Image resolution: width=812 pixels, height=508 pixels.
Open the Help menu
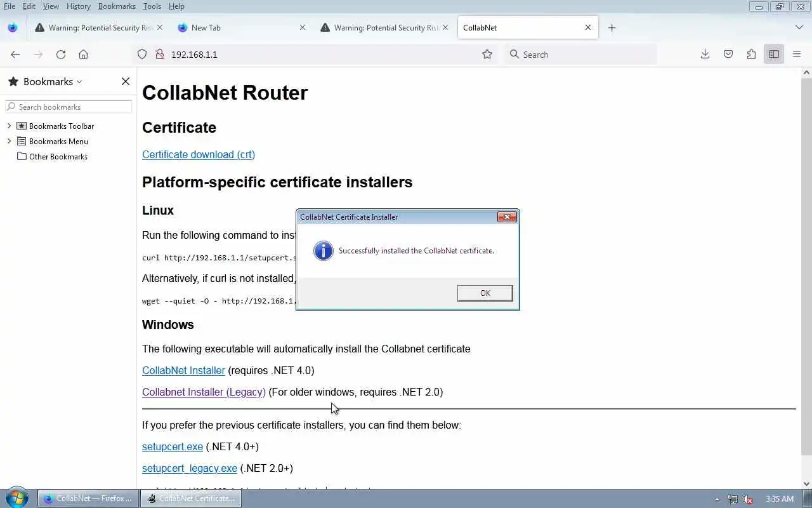tap(176, 6)
